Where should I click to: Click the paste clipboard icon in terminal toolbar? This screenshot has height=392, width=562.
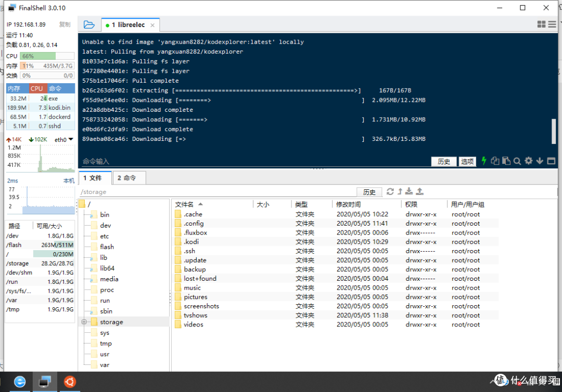click(506, 161)
